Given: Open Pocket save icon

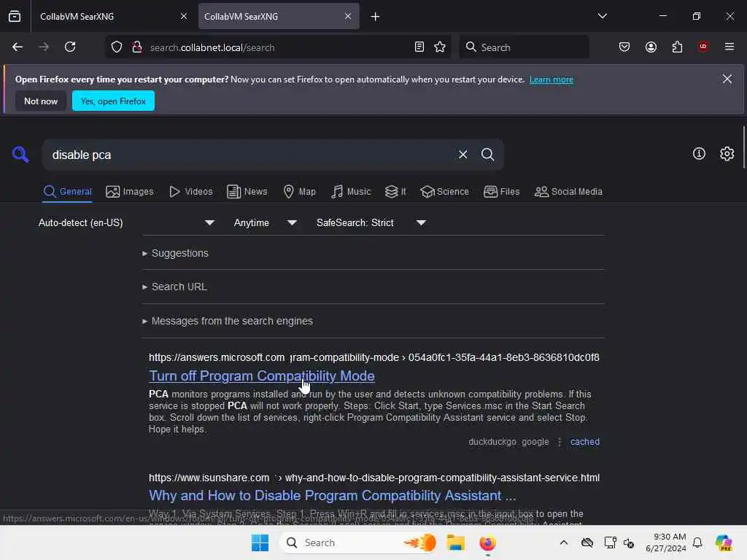Looking at the screenshot, I should pos(624,47).
